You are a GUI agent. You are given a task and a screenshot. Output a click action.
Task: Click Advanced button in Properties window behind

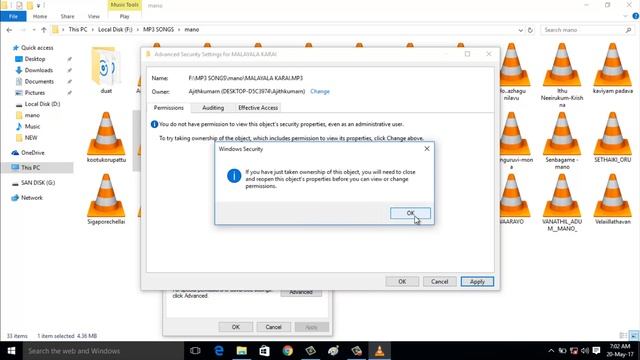point(301,293)
